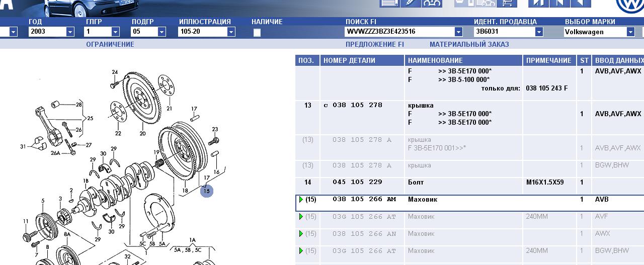Open the ПОИСК FI VIN dropdown arrow
This screenshot has width=644, height=265.
(x=458, y=32)
